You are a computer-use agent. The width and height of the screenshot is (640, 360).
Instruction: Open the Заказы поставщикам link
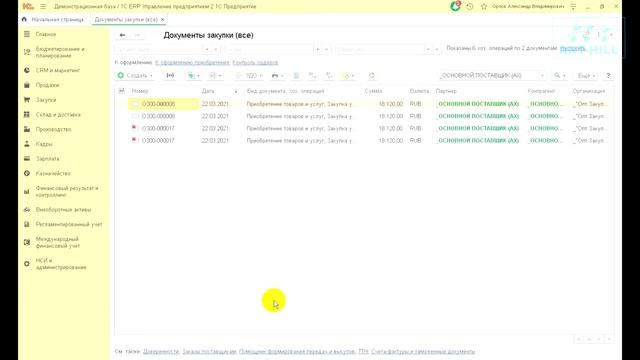[x=209, y=351]
